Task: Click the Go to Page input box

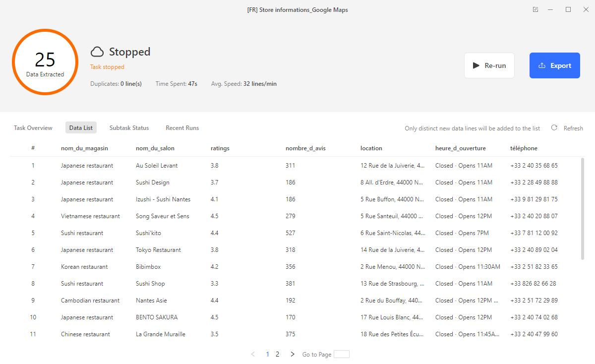Action: pos(342,354)
